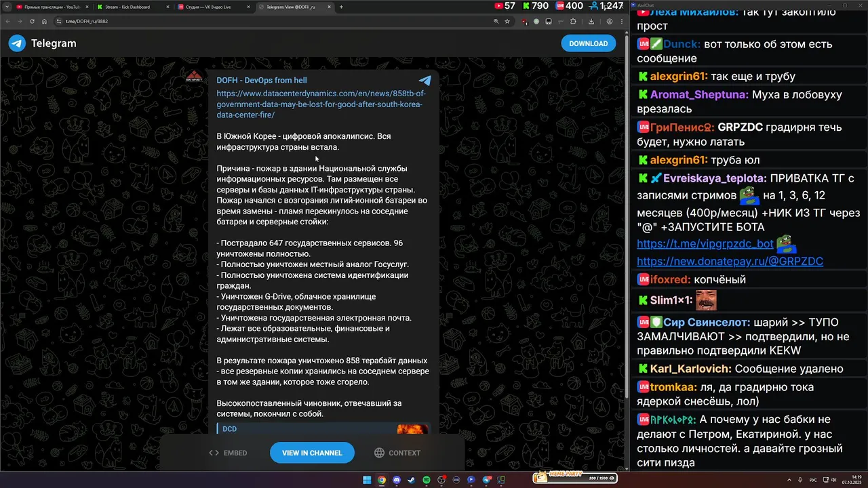Open the extensions puzzle icon

(573, 21)
